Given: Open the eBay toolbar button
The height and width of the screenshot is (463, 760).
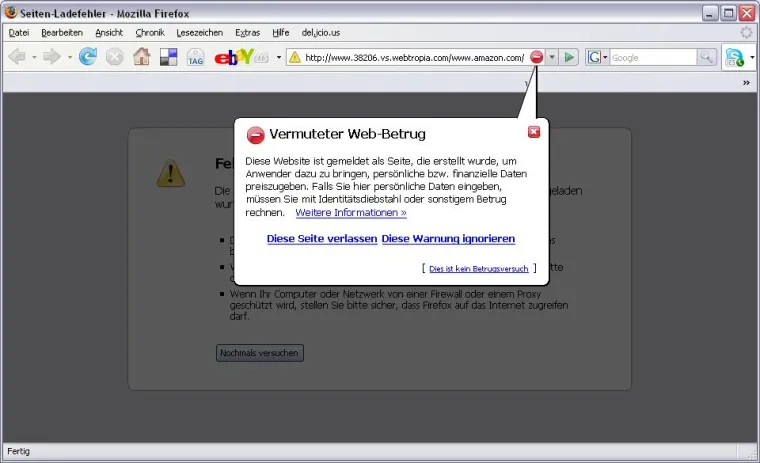Looking at the screenshot, I should tap(241, 57).
